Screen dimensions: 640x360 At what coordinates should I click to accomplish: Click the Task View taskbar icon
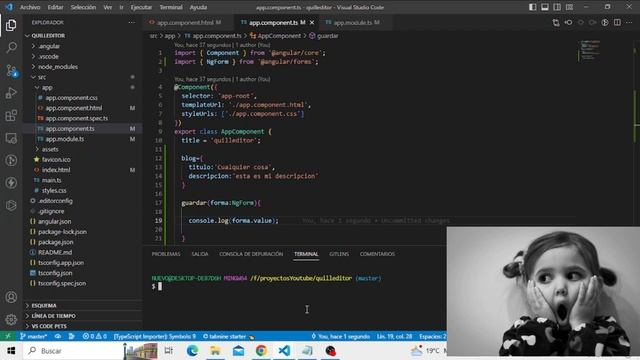pyautogui.click(x=169, y=351)
